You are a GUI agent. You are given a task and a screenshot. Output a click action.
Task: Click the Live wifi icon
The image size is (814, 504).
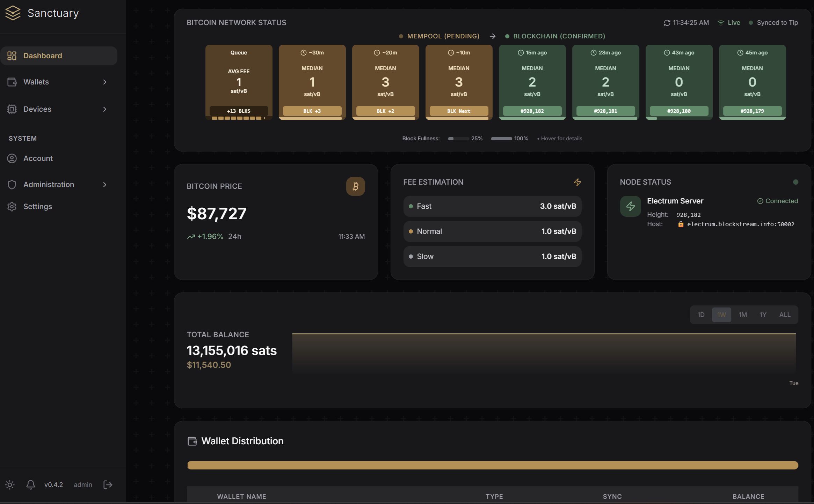point(721,23)
